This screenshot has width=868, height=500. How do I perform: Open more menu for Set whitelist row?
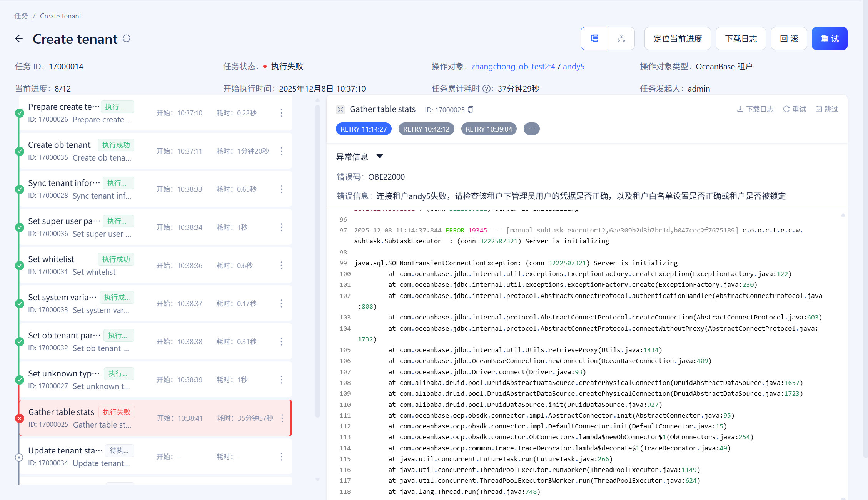point(281,265)
